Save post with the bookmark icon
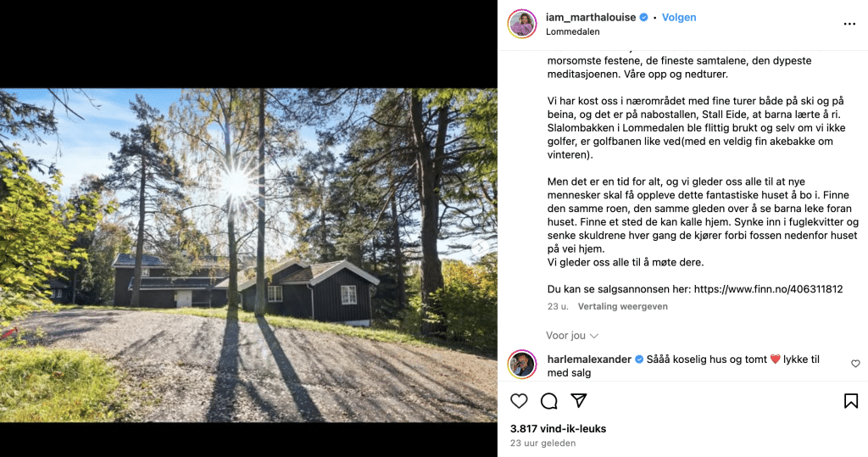 pos(851,400)
